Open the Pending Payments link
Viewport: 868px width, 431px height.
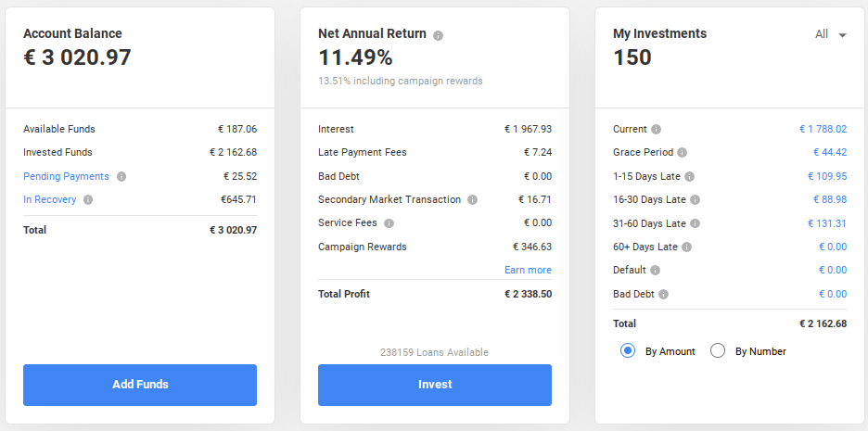66,176
